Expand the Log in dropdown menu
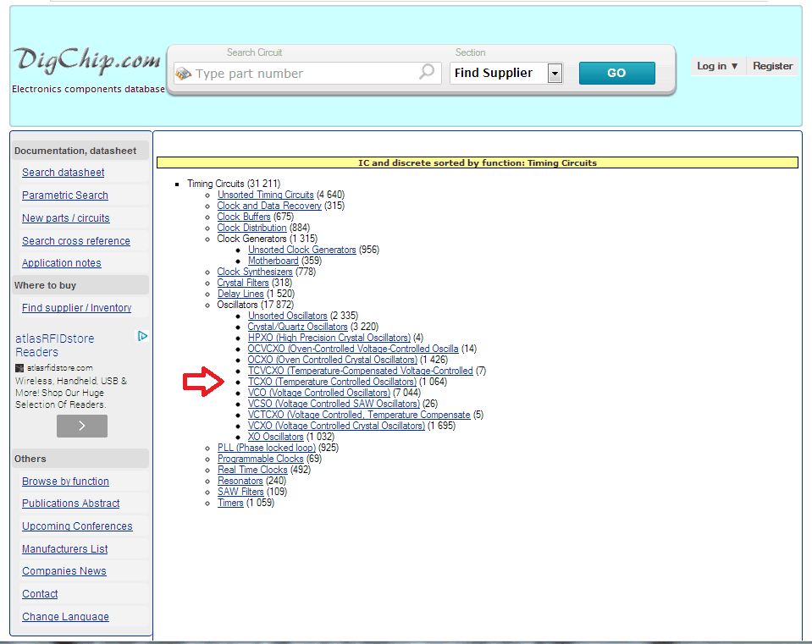This screenshot has width=812, height=644. click(716, 66)
